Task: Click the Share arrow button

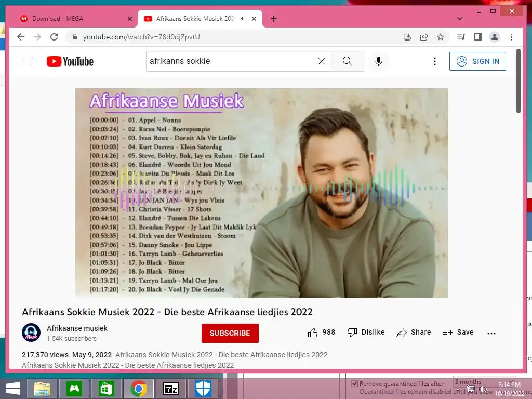Action: click(414, 332)
